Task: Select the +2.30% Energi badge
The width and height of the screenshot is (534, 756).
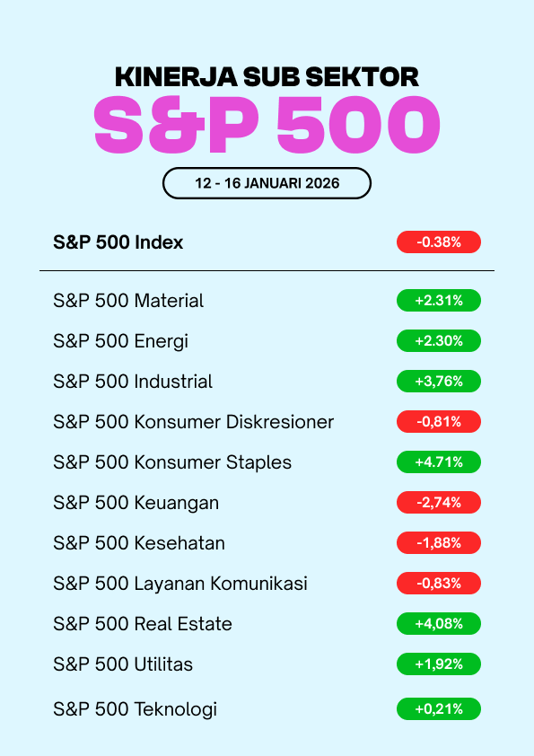Action: coord(439,341)
